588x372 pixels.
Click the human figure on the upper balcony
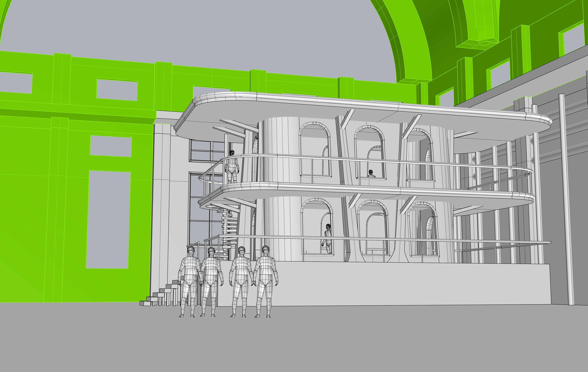click(232, 166)
